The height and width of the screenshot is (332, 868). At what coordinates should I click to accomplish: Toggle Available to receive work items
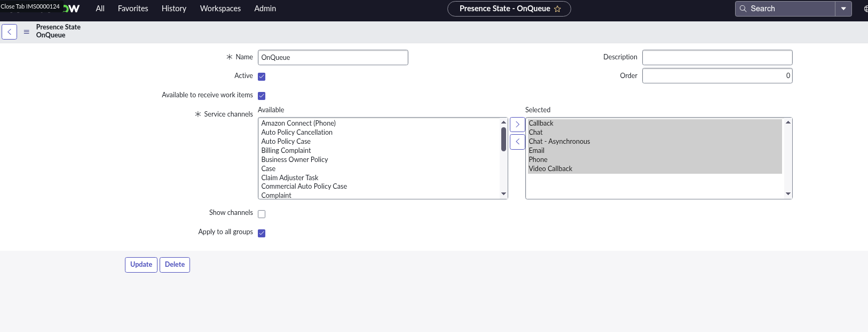click(x=262, y=96)
